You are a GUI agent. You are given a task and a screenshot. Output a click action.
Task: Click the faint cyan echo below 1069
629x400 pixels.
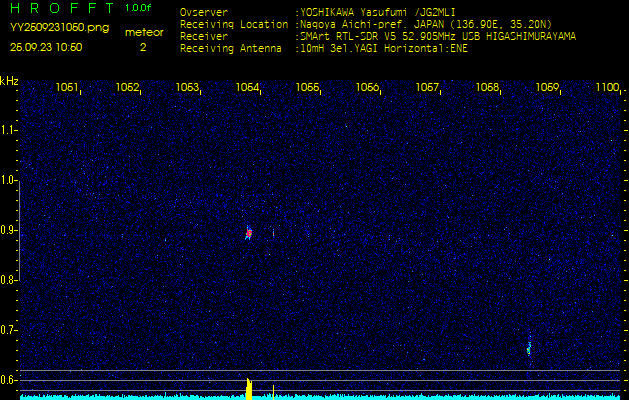click(529, 348)
